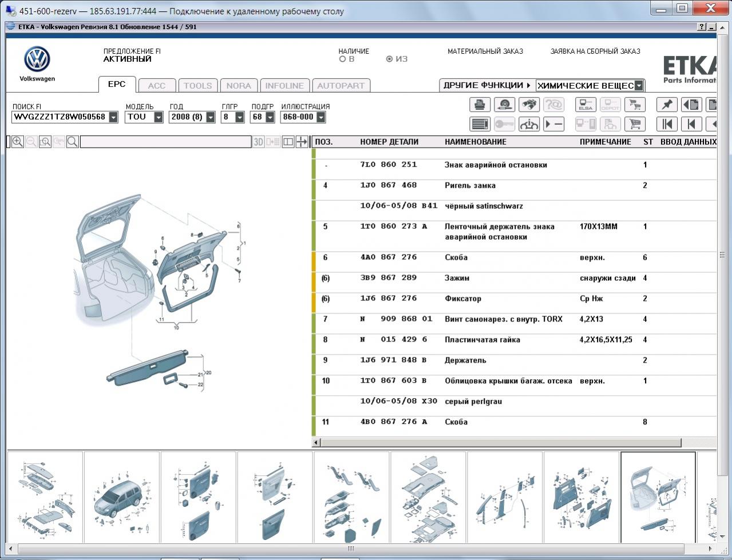
Task: Click the thumbnail strip horizontal scrollbar
Action: (x=351, y=549)
